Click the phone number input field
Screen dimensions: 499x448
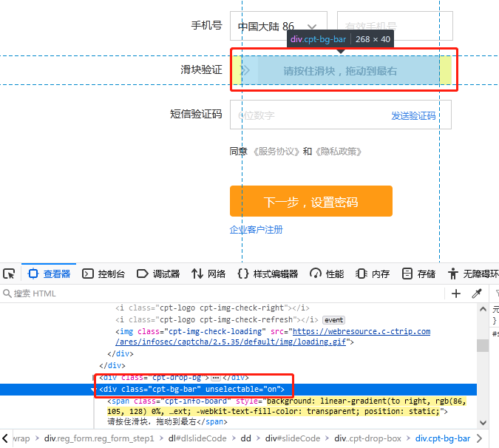(x=395, y=26)
